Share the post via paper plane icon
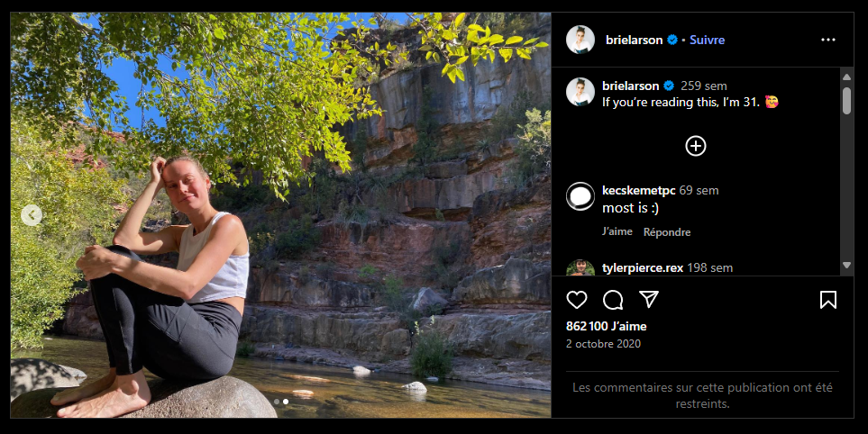868x434 pixels. click(649, 300)
